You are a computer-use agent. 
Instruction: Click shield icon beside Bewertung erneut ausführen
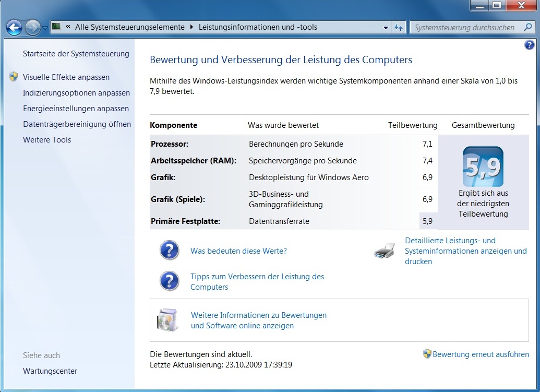pos(427,354)
